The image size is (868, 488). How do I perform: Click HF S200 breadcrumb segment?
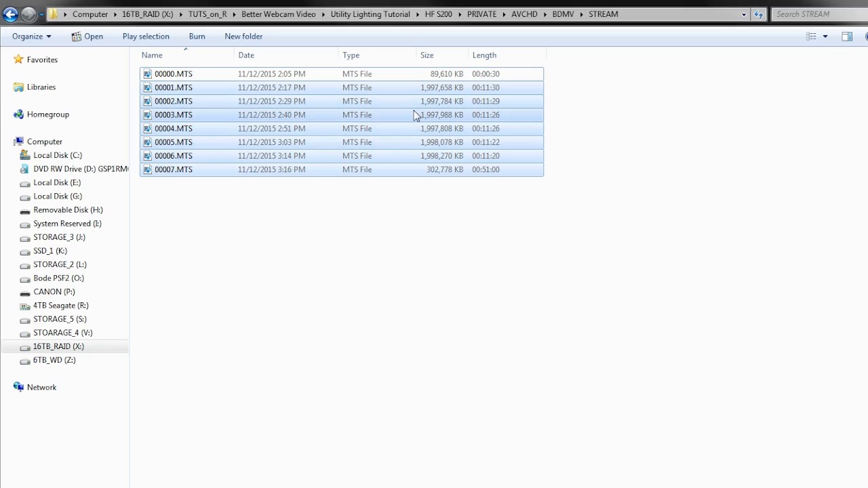438,14
